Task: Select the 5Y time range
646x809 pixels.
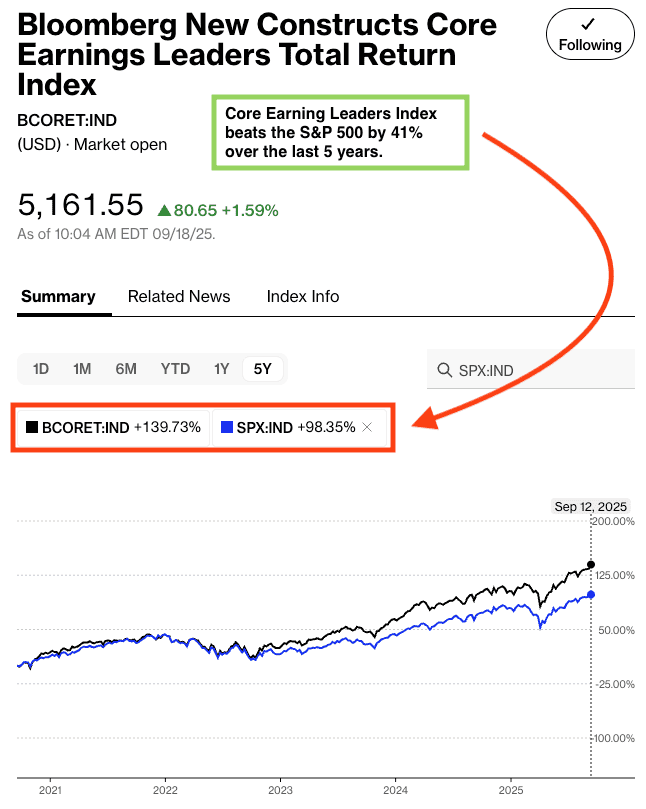Action: pos(263,369)
